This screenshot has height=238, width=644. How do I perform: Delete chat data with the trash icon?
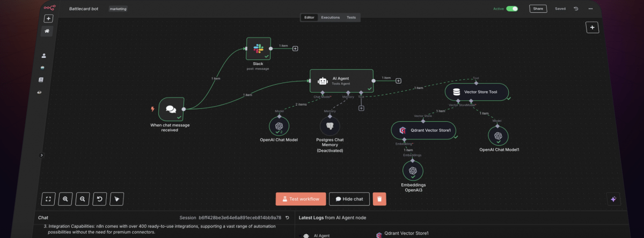coord(379,199)
